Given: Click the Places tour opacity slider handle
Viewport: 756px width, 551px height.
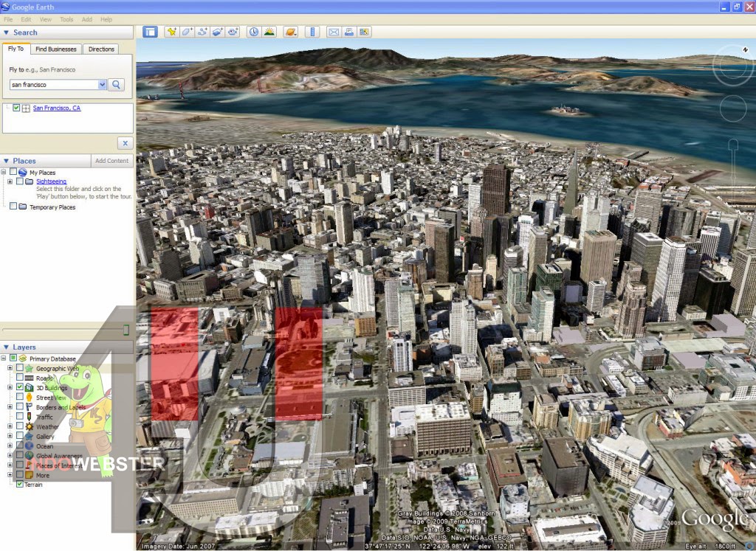Looking at the screenshot, I should click(126, 330).
